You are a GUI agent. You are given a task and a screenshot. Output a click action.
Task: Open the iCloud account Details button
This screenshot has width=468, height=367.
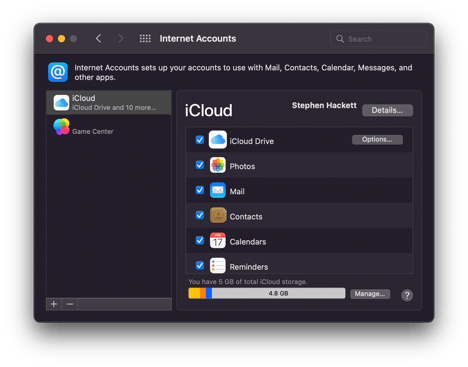pyautogui.click(x=387, y=110)
